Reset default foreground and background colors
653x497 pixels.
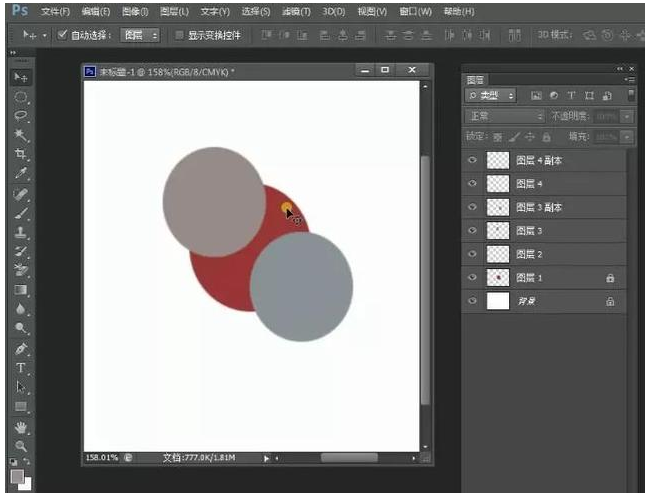click(x=14, y=462)
